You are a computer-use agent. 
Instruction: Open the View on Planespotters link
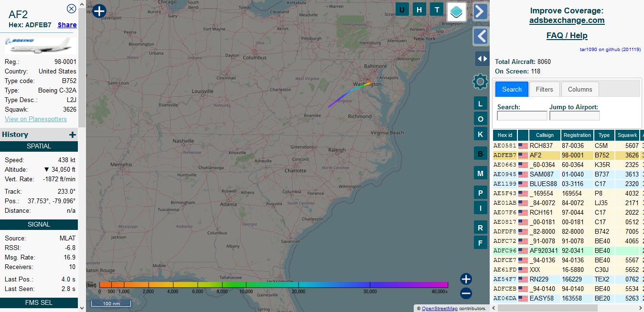36,119
